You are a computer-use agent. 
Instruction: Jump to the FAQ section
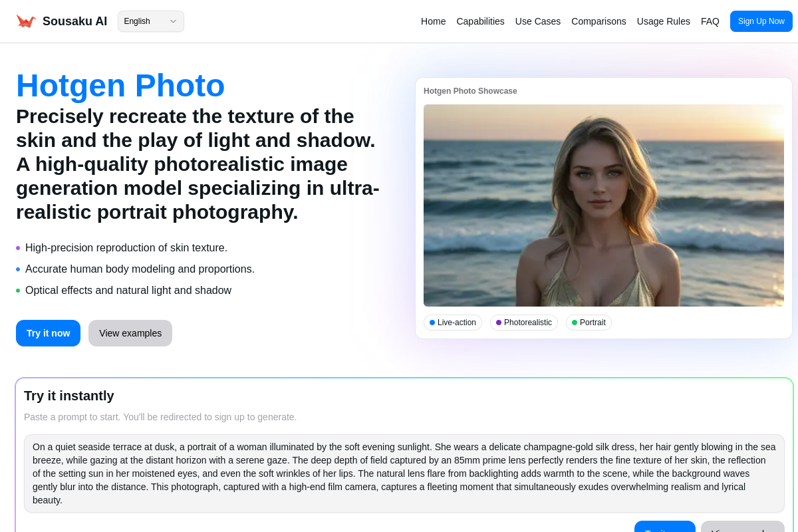tap(710, 21)
